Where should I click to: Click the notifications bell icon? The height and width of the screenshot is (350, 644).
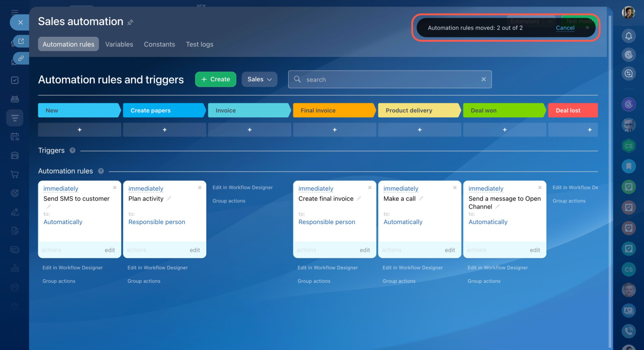[x=628, y=36]
